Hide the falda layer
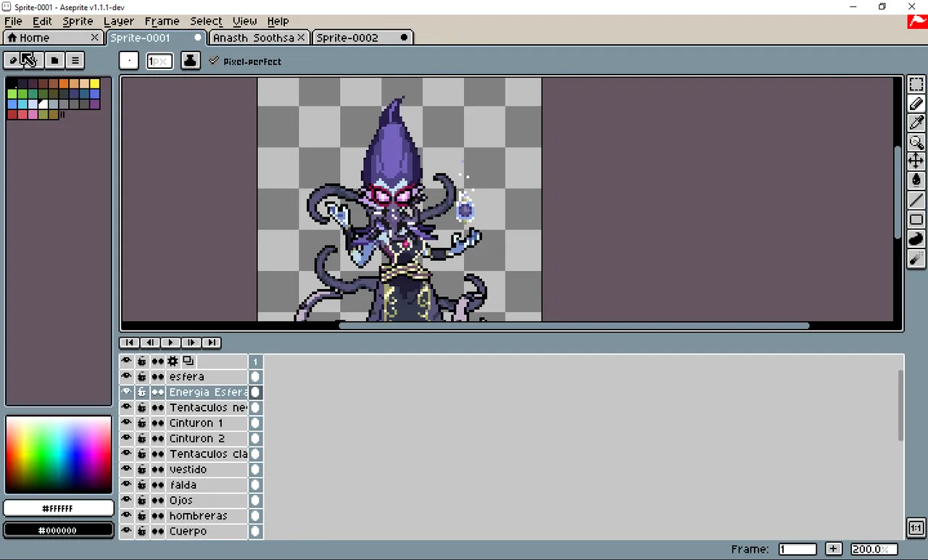 point(126,485)
